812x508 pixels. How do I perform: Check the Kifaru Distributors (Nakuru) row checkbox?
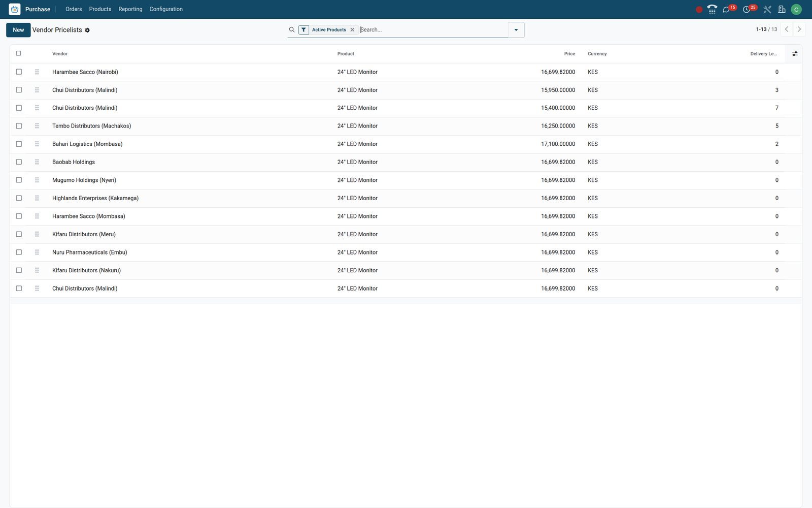(19, 270)
